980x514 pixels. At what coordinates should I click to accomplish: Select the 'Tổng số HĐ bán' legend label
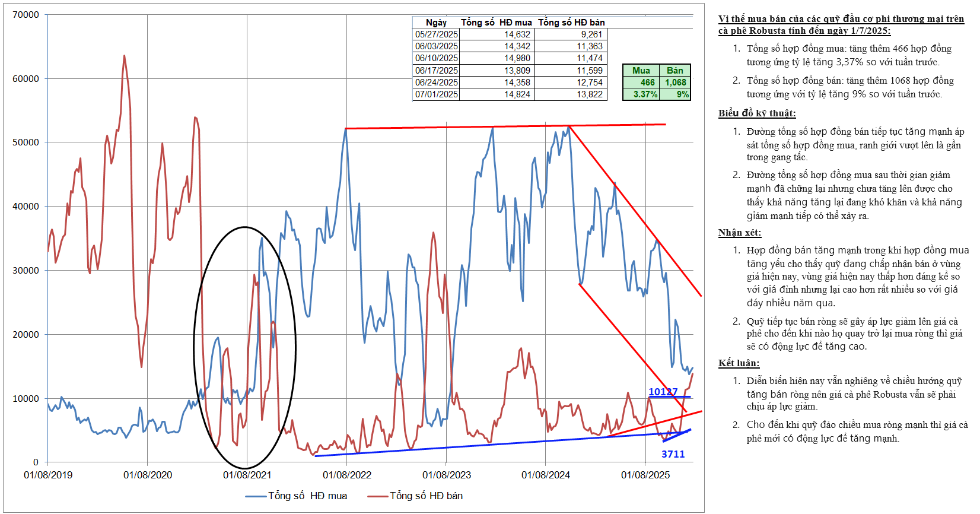(x=426, y=496)
